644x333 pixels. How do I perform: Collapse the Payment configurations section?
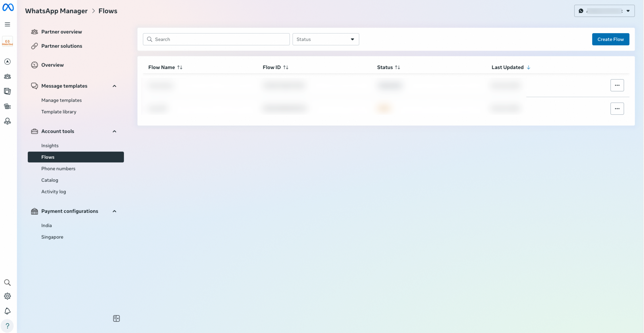[114, 211]
